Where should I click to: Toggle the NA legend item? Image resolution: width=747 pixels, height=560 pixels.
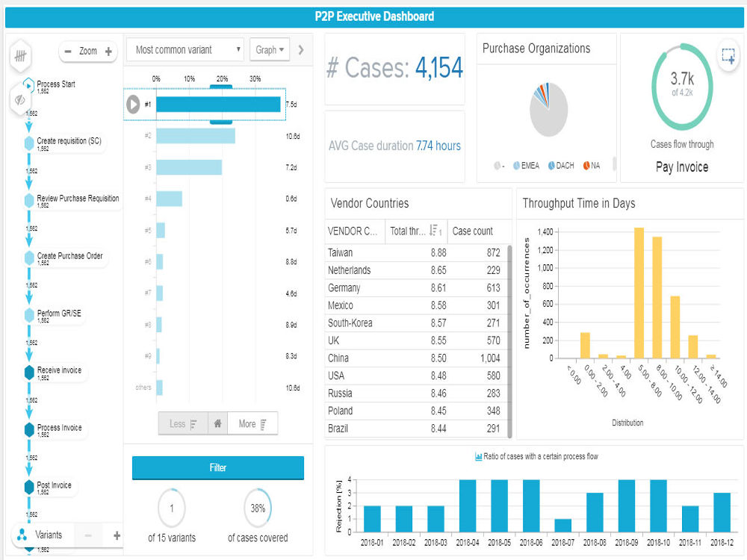(591, 166)
